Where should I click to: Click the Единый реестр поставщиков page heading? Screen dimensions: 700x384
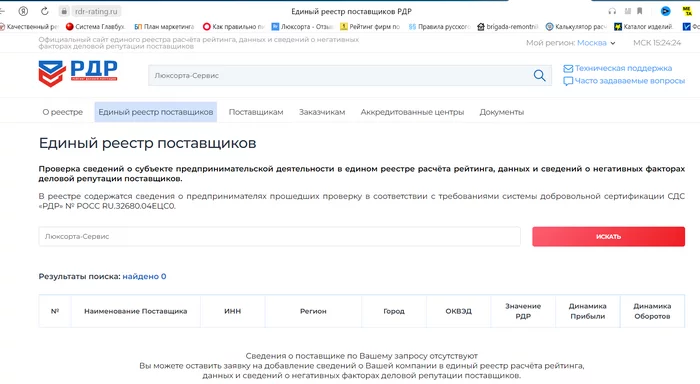tap(147, 143)
